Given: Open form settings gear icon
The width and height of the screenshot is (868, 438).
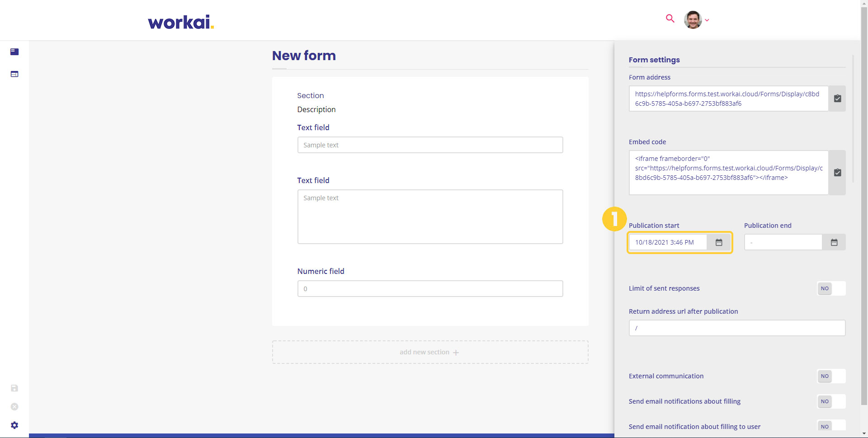Looking at the screenshot, I should click(14, 425).
